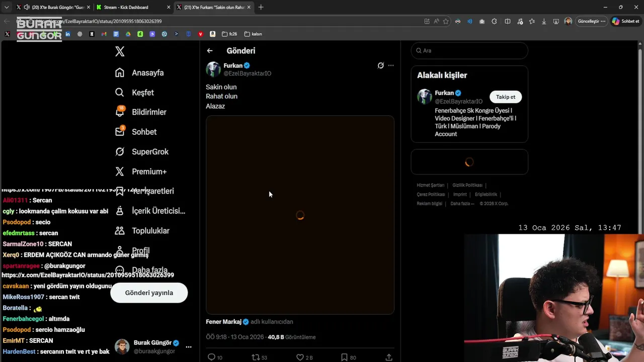
Task: Open Google Docs bookmark icon
Action: 116,34
